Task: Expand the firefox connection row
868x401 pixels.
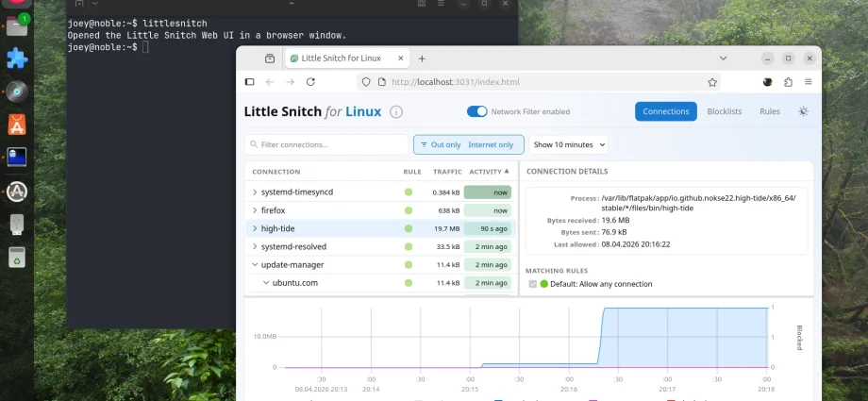Action: point(255,210)
